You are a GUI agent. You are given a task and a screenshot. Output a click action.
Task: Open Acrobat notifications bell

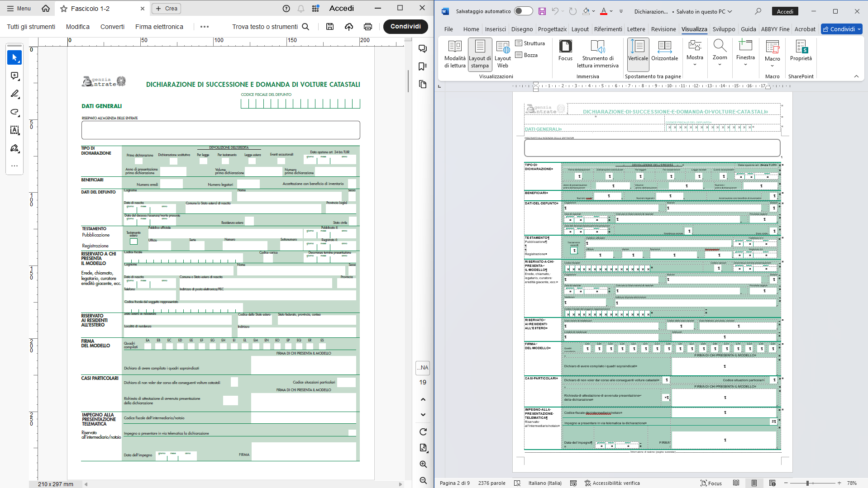click(x=301, y=8)
